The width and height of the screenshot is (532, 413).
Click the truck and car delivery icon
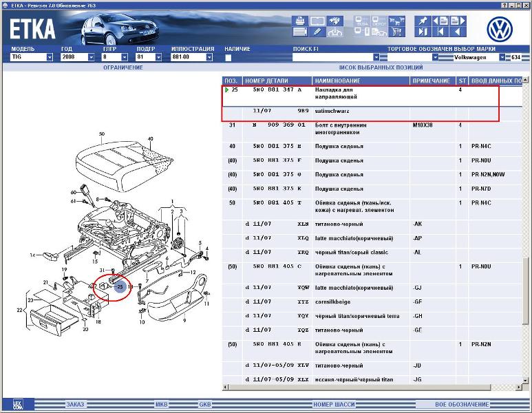pos(379,32)
